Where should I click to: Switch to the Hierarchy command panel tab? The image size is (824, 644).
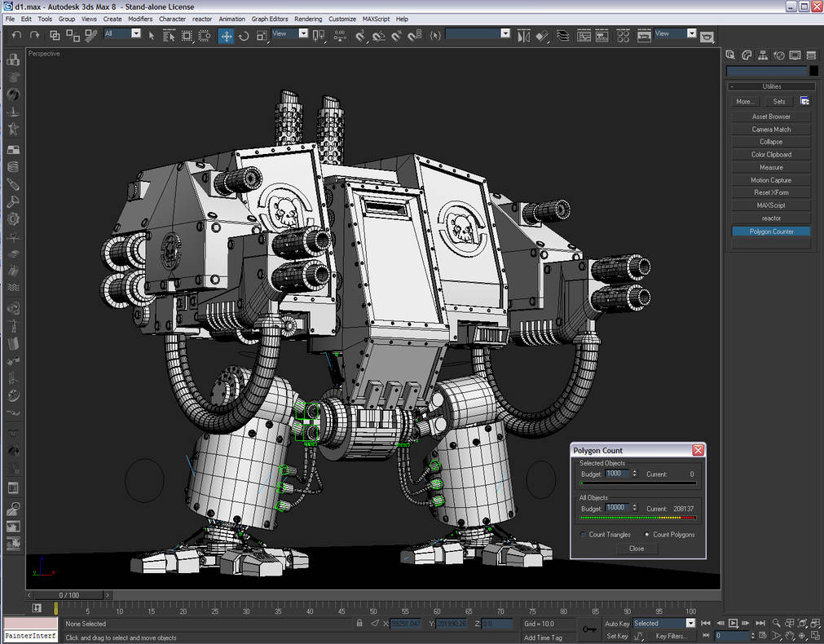point(763,55)
